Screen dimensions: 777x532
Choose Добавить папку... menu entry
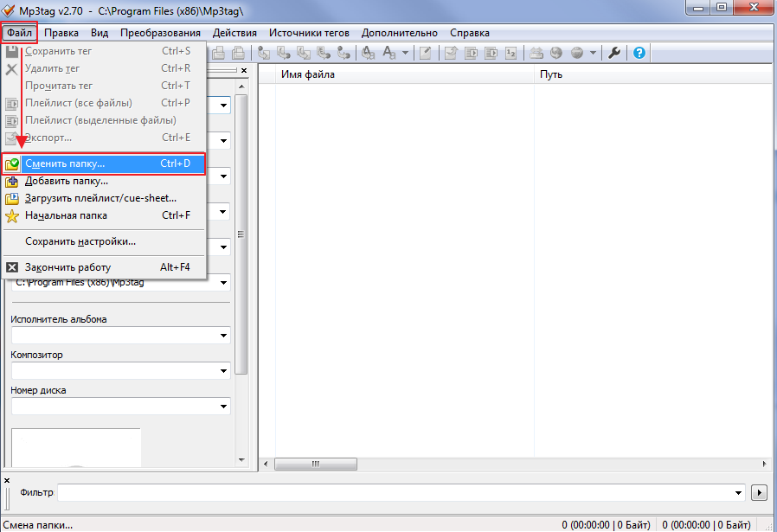(104, 181)
